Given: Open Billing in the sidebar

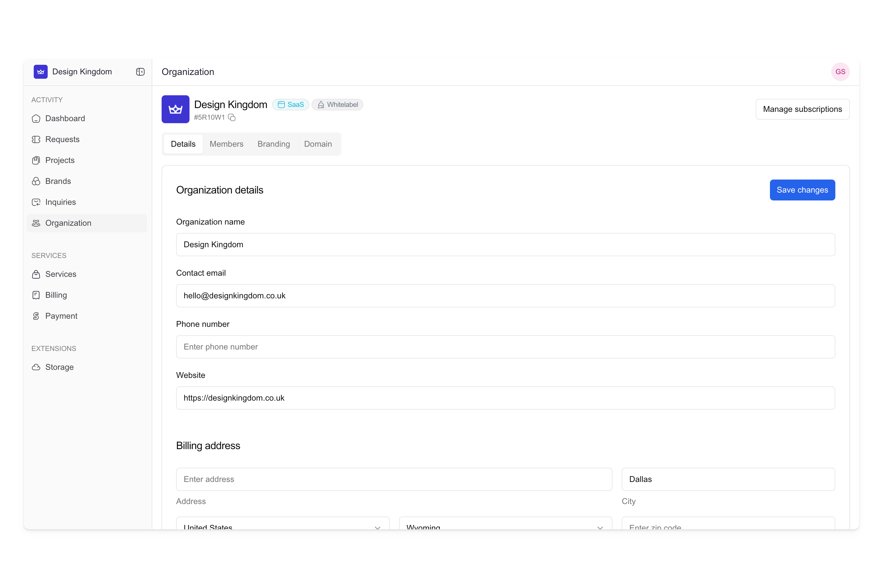Looking at the screenshot, I should [87, 295].
